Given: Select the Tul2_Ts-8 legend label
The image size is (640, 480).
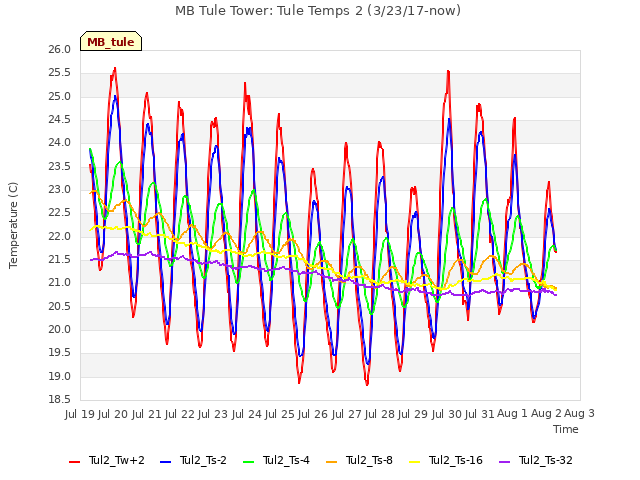Looking at the screenshot, I should (x=369, y=460).
